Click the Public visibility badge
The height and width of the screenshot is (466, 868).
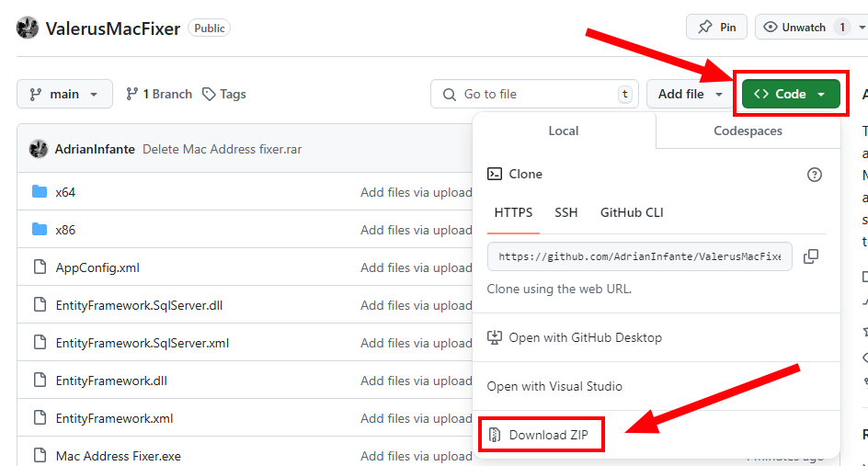click(210, 28)
